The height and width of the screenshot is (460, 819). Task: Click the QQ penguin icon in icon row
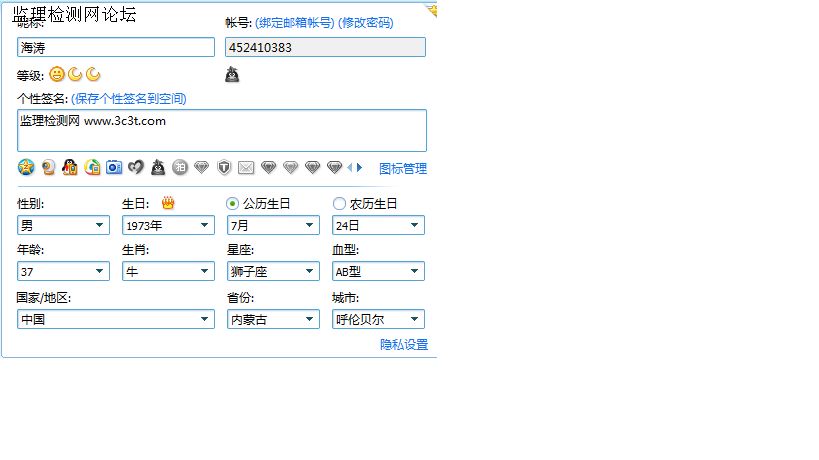(x=70, y=167)
